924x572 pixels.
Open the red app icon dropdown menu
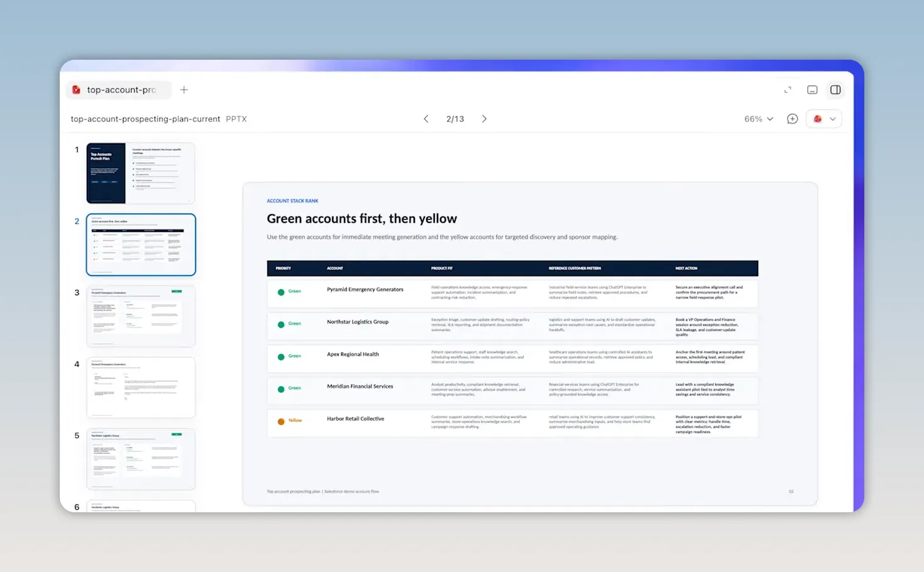tap(824, 119)
